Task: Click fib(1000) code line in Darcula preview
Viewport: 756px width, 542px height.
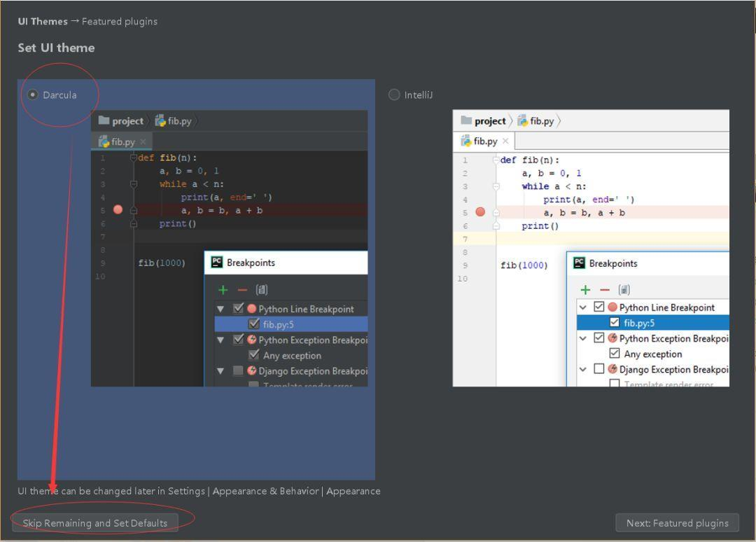Action: 162,263
